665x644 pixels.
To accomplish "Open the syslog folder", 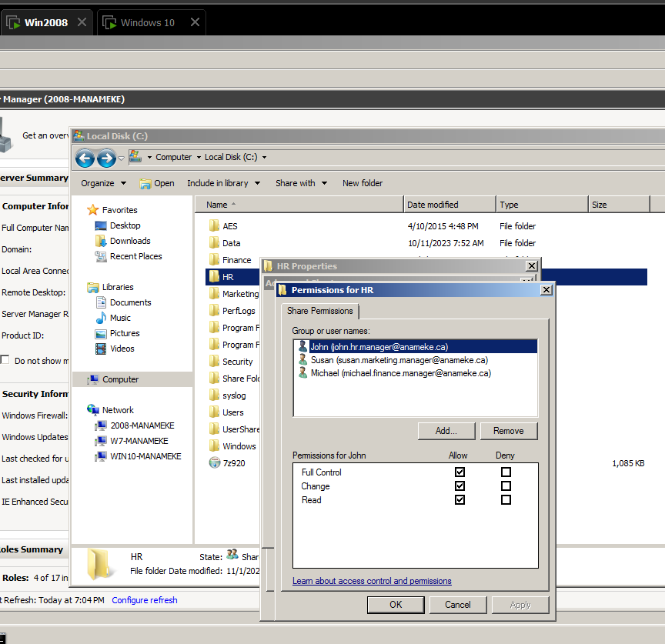I will (232, 395).
